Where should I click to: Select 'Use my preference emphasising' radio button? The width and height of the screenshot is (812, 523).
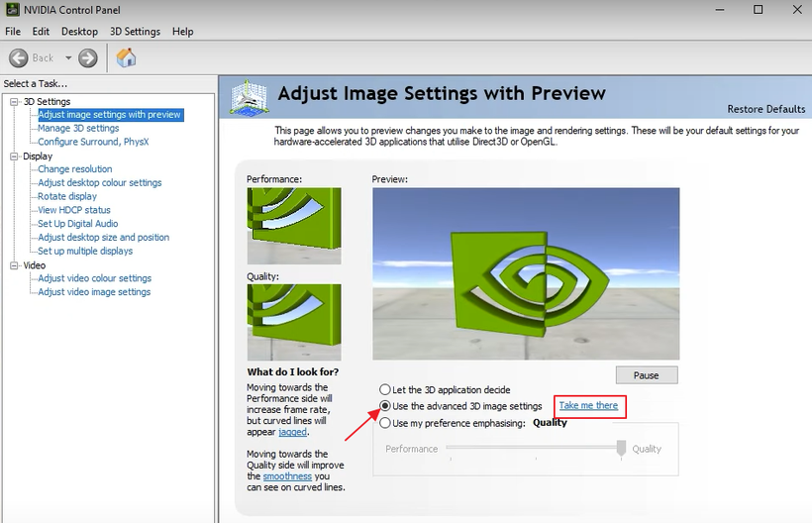pyautogui.click(x=385, y=423)
